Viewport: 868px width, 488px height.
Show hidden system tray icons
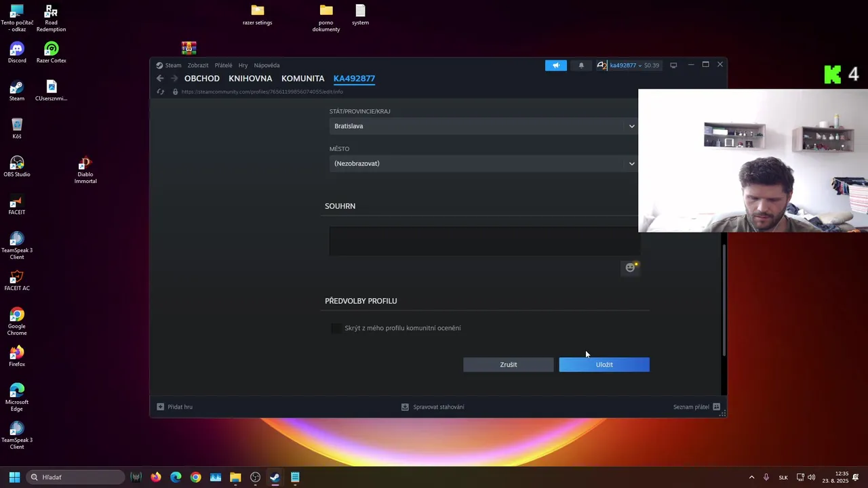pos(751,477)
